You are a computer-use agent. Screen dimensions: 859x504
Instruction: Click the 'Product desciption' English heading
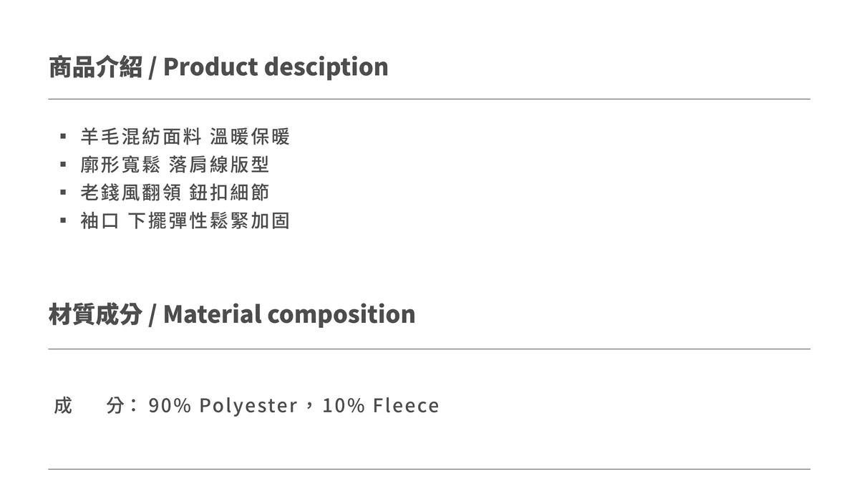tap(276, 67)
